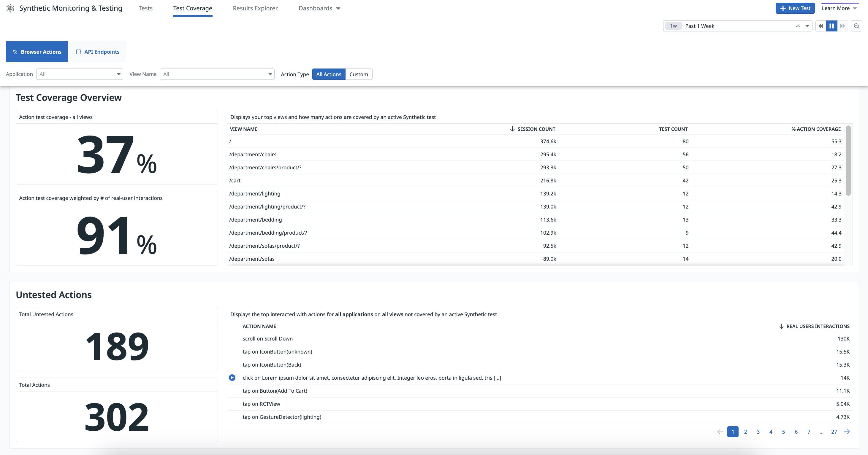Create a New Test
868x455 pixels.
tap(795, 8)
